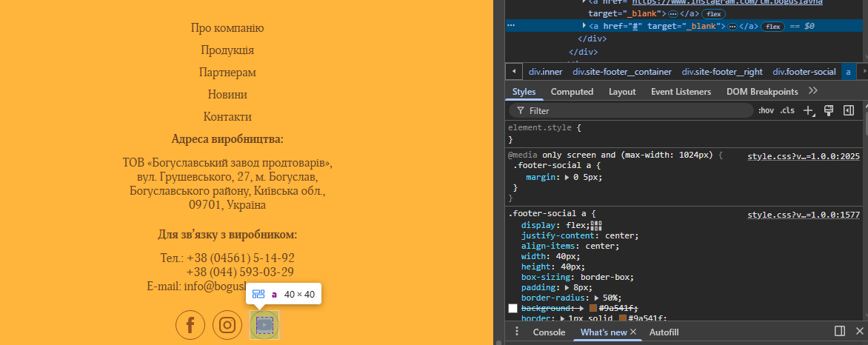The width and height of the screenshot is (868, 345).
Task: Switch to the Styles tab
Action: (524, 92)
